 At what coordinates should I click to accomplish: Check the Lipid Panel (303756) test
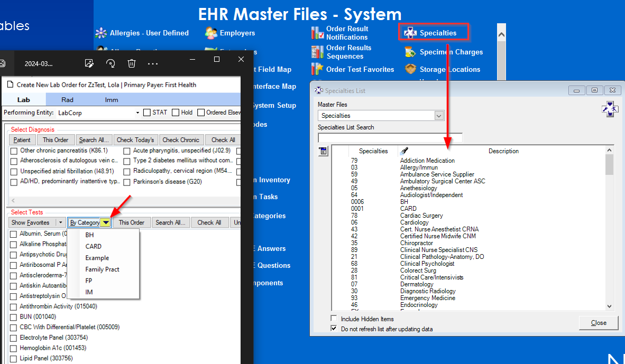pos(13,358)
